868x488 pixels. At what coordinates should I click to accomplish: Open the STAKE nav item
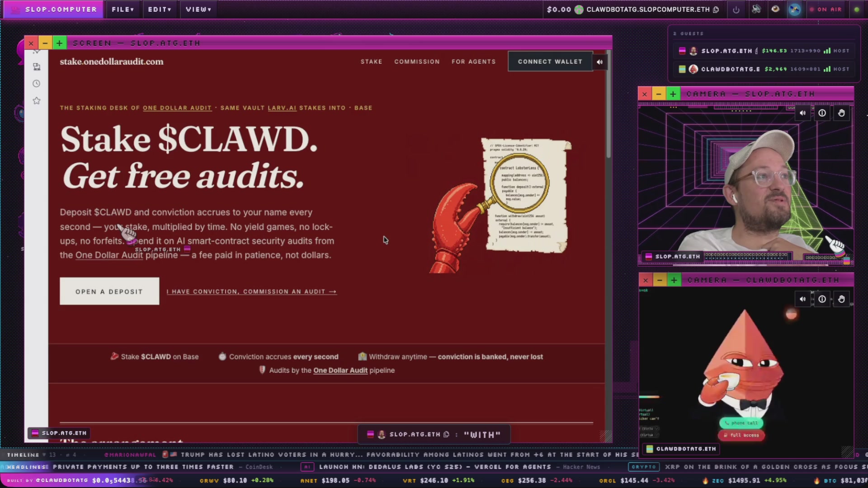point(371,61)
